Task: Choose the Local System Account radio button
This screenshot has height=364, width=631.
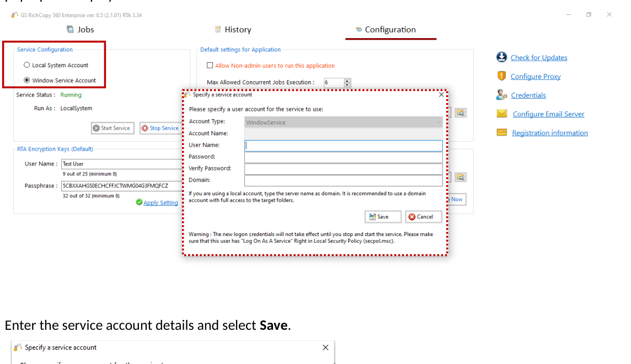Action: pos(26,65)
